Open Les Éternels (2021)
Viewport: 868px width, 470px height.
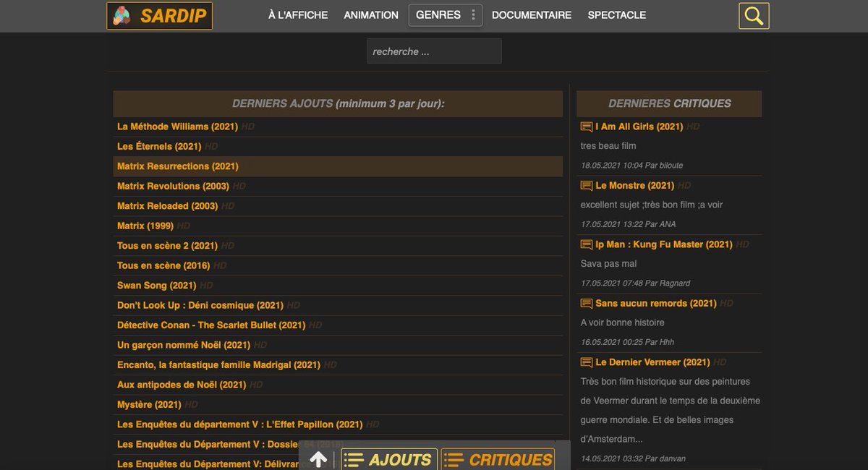pos(159,146)
